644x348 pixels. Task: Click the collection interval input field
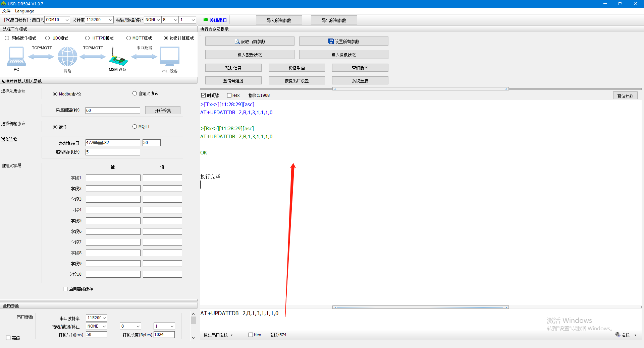click(x=113, y=111)
